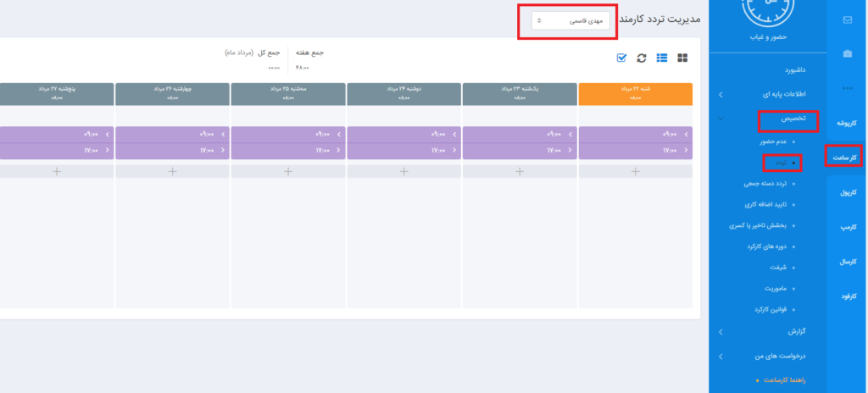Switch to grid view icon
Image resolution: width=868 pixels, height=393 pixels.
[682, 58]
